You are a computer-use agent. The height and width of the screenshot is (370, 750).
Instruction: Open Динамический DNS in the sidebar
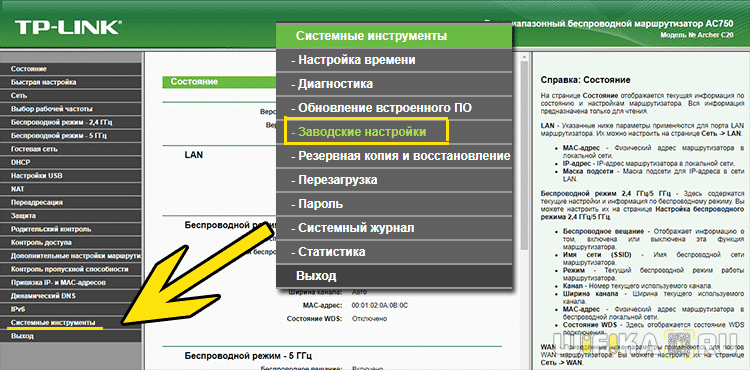pos(71,296)
